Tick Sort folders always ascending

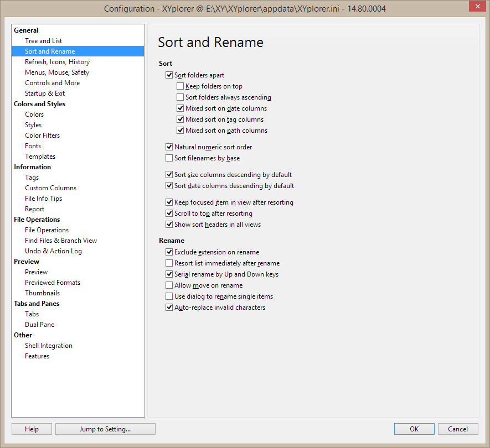pos(180,97)
